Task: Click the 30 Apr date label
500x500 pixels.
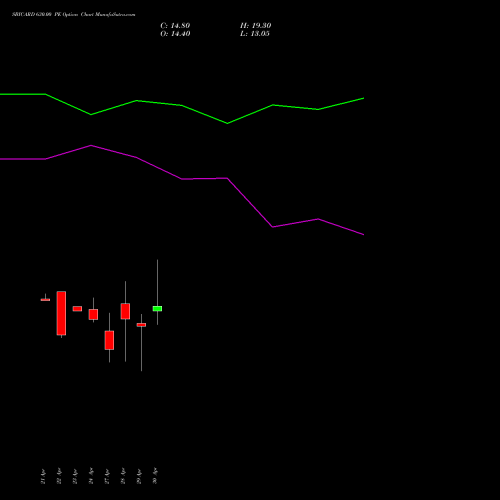Action: [155, 476]
